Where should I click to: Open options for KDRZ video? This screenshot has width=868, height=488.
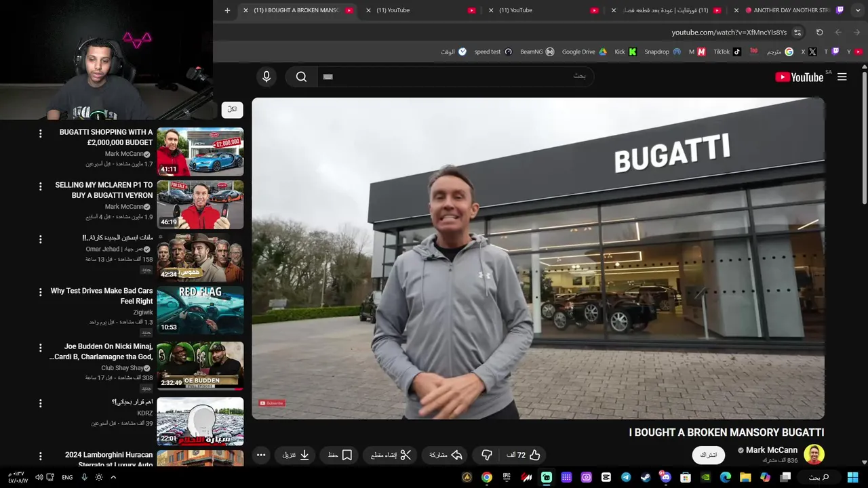[x=40, y=403]
